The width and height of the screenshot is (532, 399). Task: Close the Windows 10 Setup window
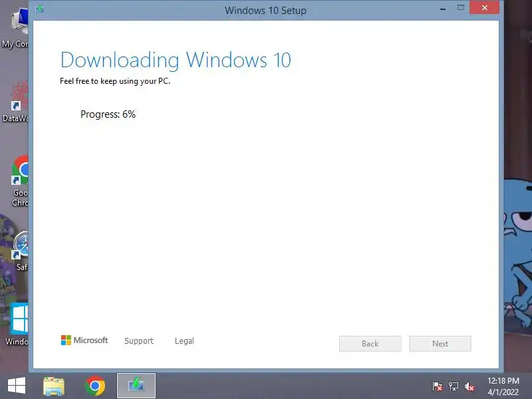pyautogui.click(x=485, y=8)
